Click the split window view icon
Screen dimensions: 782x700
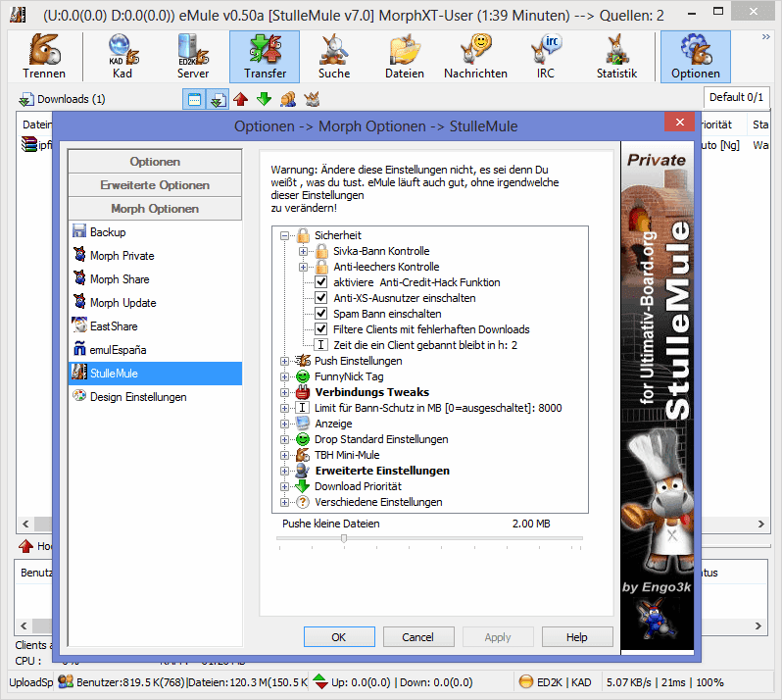[194, 100]
